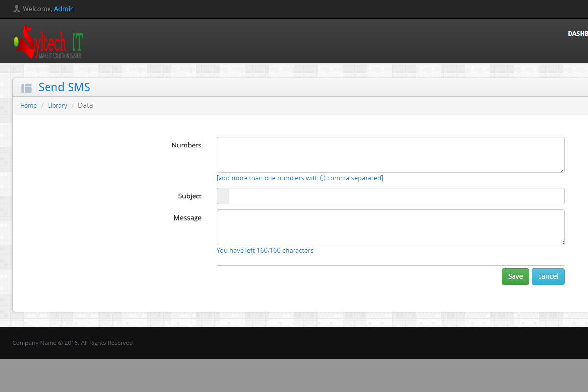Click the Send SMS panel icon
This screenshot has height=392, width=588.
(x=26, y=88)
